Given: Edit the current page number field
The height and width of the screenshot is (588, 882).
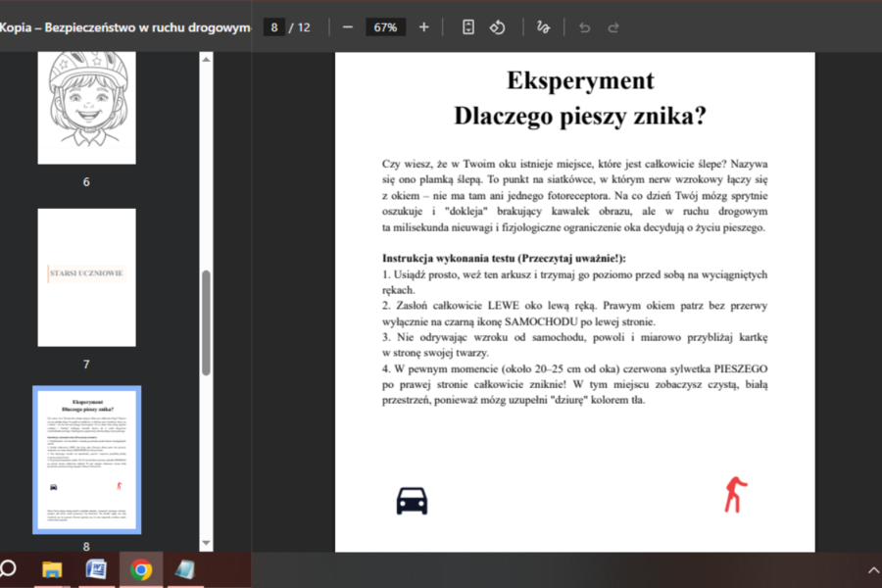Looking at the screenshot, I should 274,27.
